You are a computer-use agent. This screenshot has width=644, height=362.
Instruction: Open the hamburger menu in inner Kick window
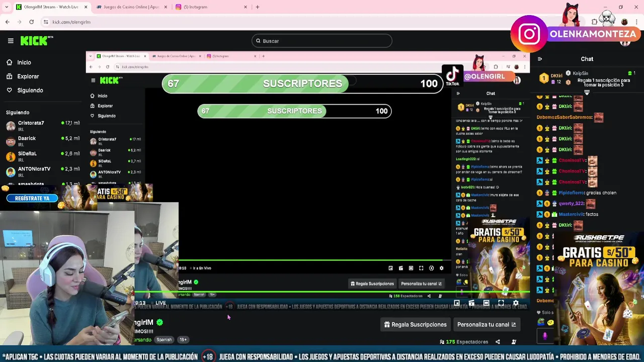93,80
